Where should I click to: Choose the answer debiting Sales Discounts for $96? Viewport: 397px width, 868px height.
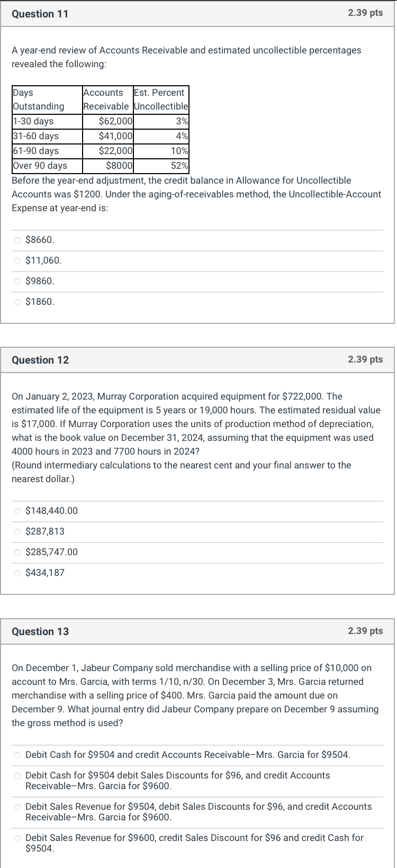point(17,775)
